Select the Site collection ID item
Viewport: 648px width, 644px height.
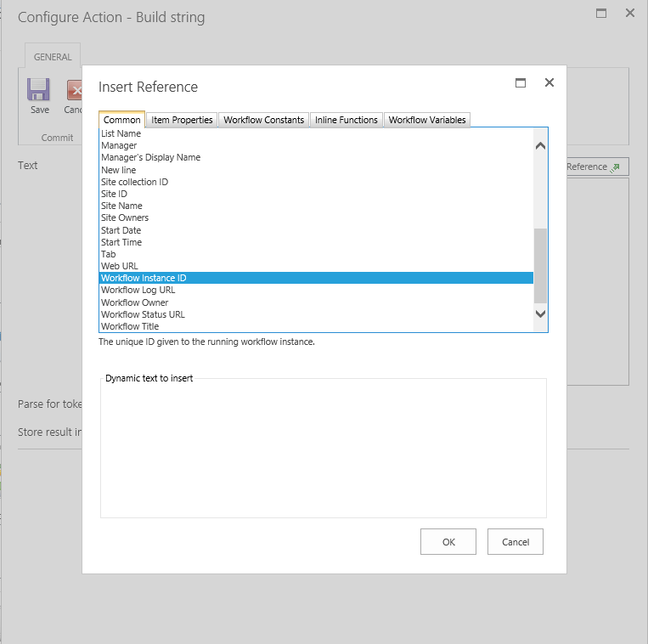coord(134,182)
